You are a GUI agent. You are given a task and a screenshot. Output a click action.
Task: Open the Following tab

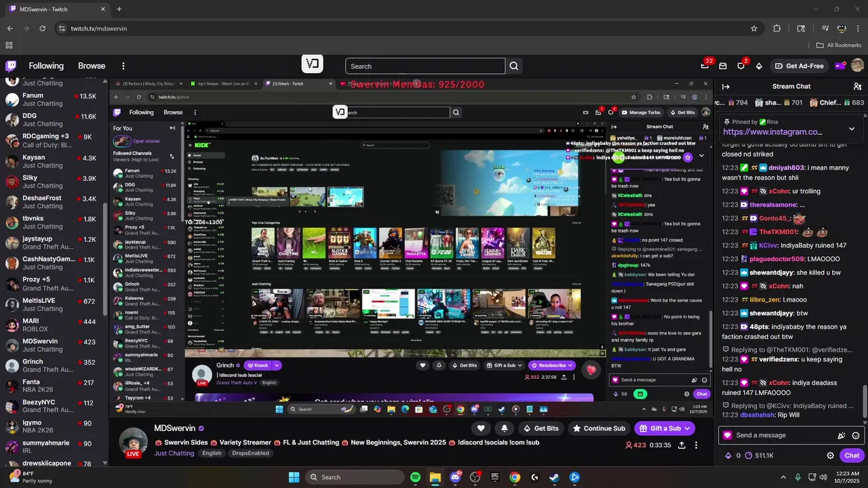tap(46, 66)
